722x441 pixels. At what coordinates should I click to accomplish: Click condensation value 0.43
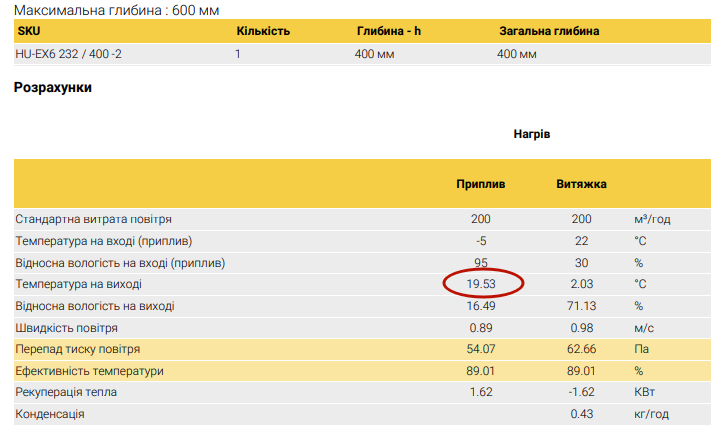point(582,414)
